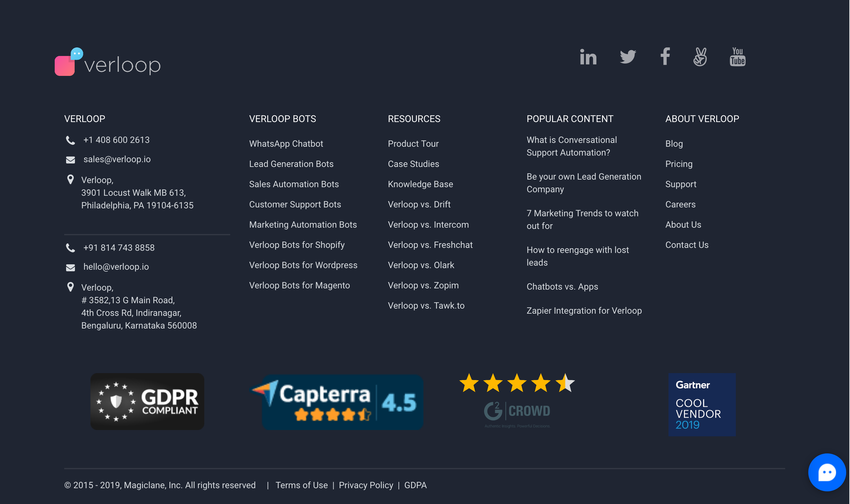The height and width of the screenshot is (504, 850).
Task: Click the map pin beside Philadelphia address
Action: pyautogui.click(x=70, y=180)
